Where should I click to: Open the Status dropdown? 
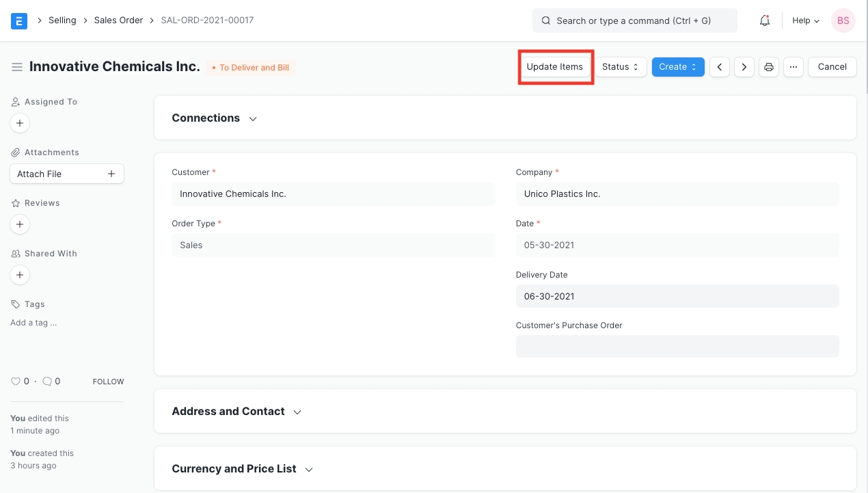click(x=621, y=67)
